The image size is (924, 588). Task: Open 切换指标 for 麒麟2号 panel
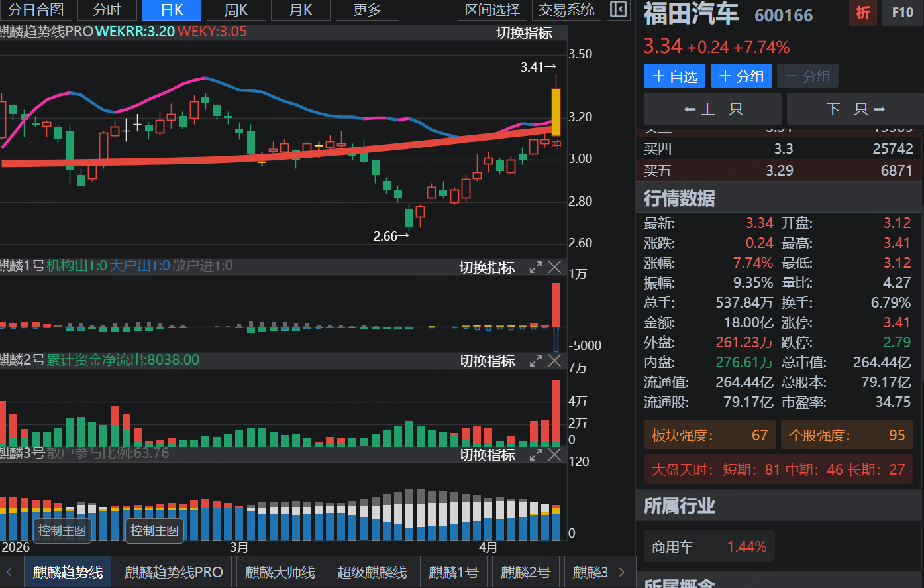pyautogui.click(x=487, y=361)
